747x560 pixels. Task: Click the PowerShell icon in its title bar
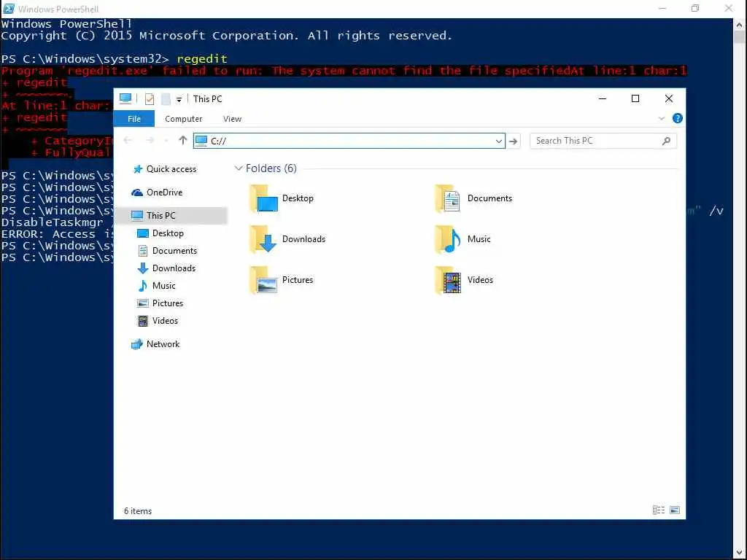click(9, 9)
